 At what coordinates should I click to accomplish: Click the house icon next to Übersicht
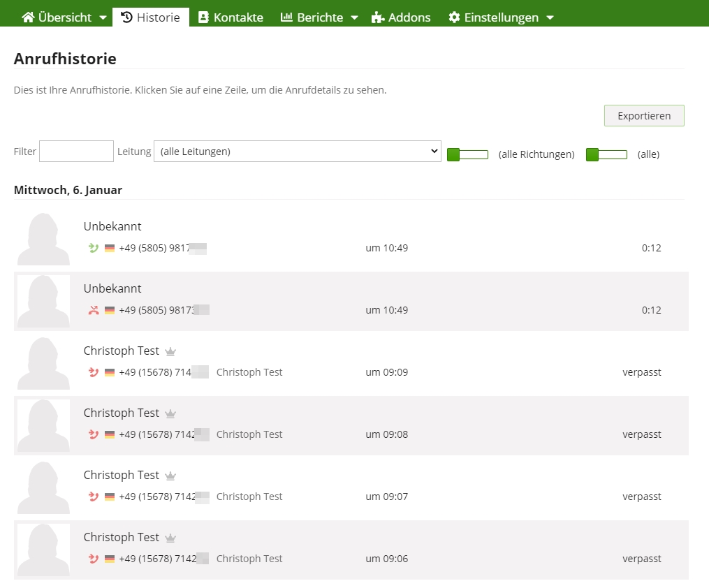[28, 17]
